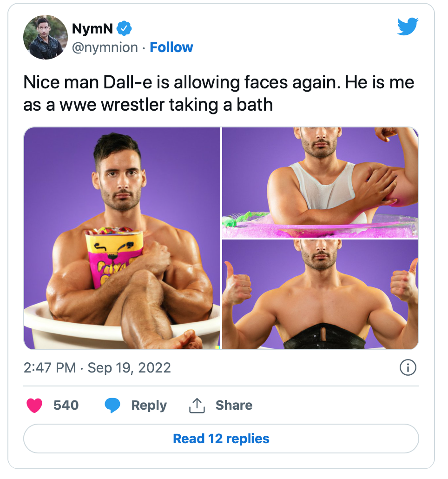
Task: Open the NymN display name link
Action: pos(92,29)
